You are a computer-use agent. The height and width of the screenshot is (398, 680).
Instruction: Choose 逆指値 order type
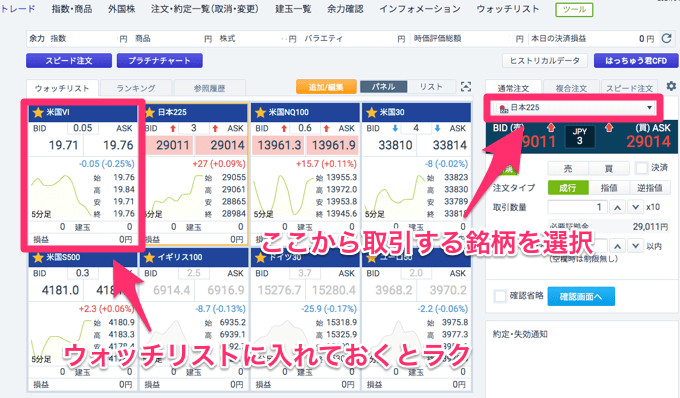tap(650, 188)
